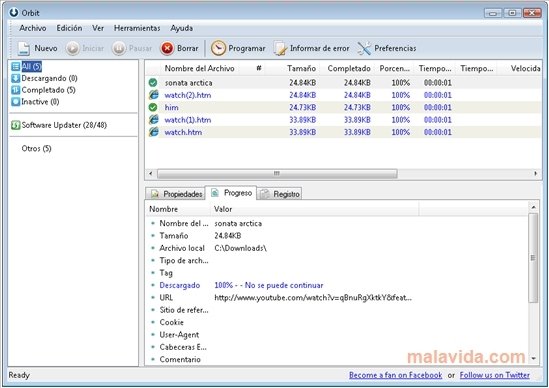Open the Edición menu
Viewport: 549px width, 388px height.
(x=69, y=28)
